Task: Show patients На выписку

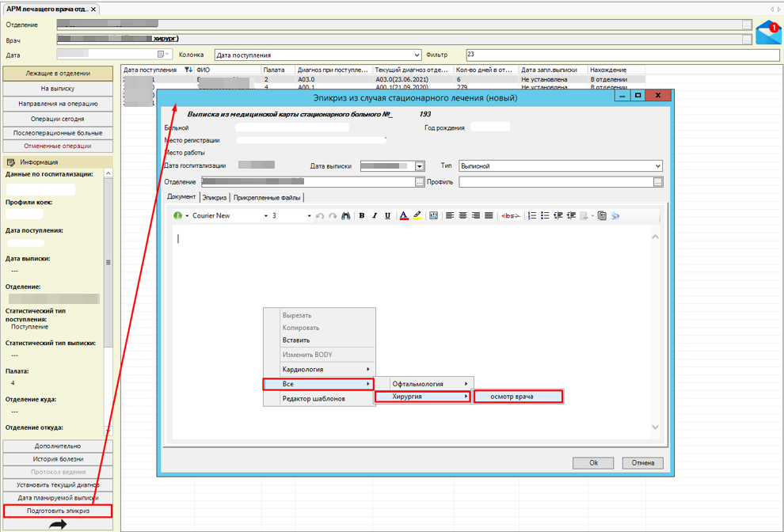Action: 58,89
